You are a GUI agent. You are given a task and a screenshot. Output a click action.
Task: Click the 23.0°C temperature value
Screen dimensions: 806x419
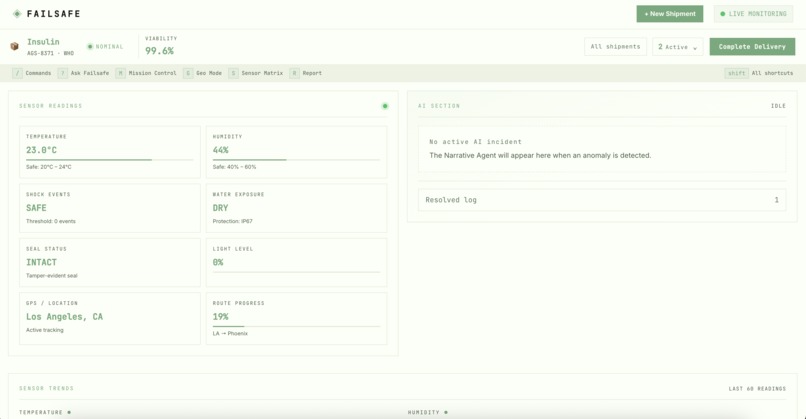[42, 150]
